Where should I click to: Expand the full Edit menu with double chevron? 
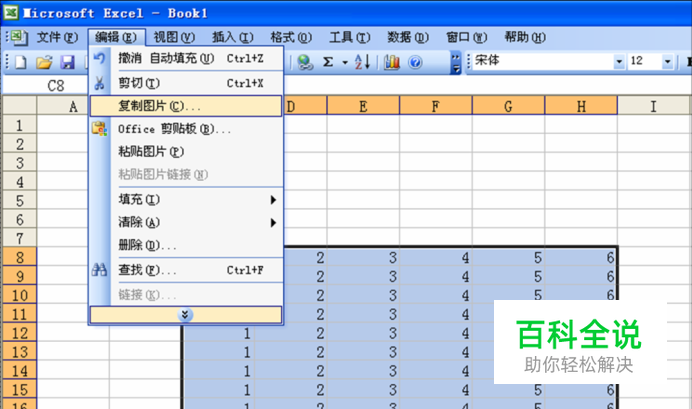[x=185, y=315]
